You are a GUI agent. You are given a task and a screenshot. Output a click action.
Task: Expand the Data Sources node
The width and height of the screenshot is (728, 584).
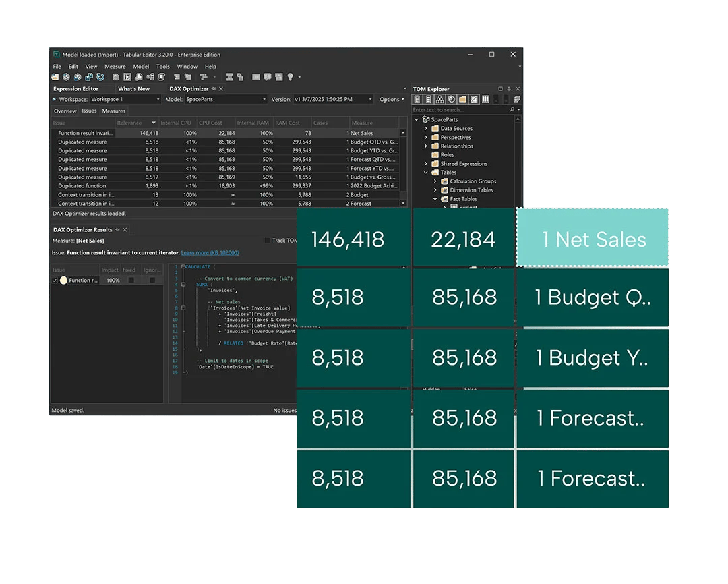tap(426, 128)
